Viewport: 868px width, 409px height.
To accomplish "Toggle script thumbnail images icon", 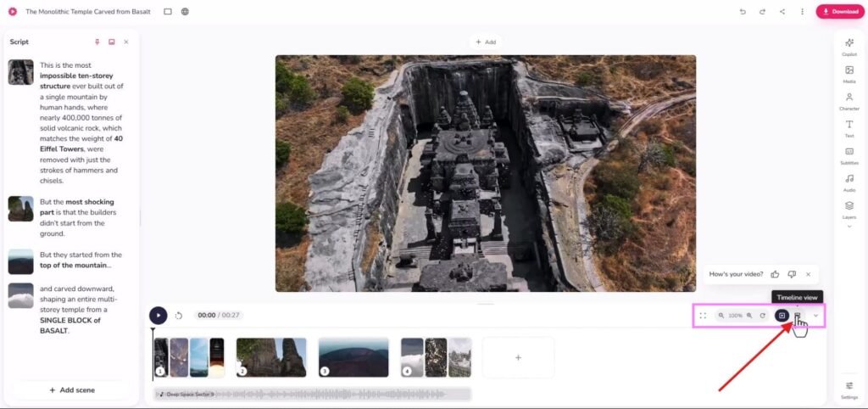I will tap(111, 42).
